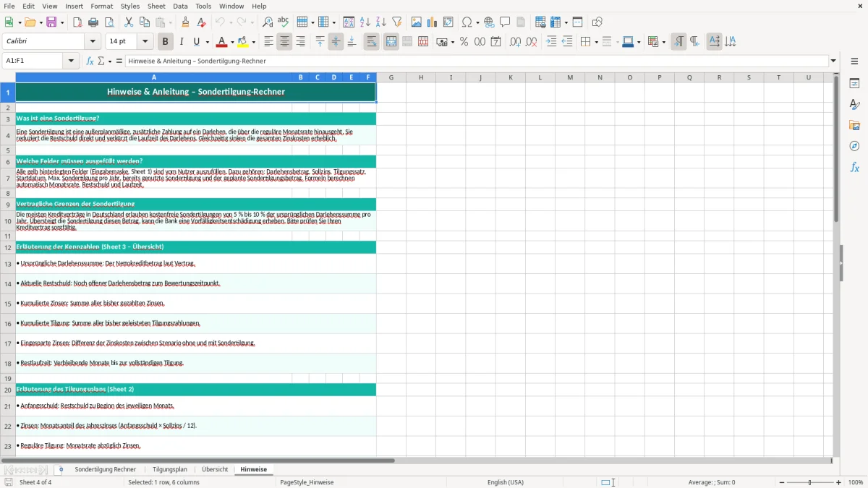This screenshot has height=488, width=868.
Task: Toggle Wrap Text
Action: pos(371,42)
